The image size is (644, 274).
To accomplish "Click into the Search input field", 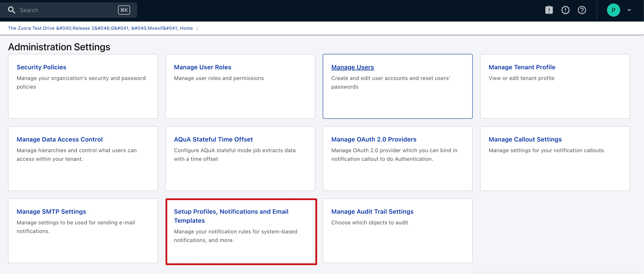I will click(x=65, y=10).
